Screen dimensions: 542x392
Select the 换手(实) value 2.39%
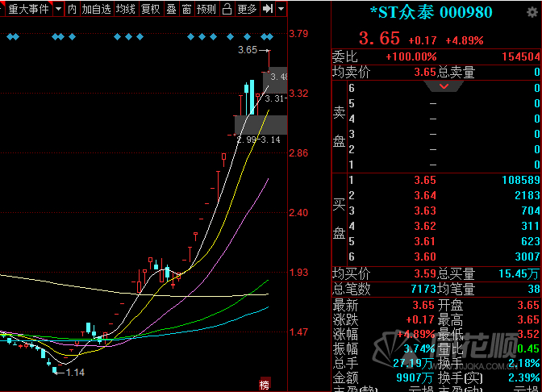point(523,377)
